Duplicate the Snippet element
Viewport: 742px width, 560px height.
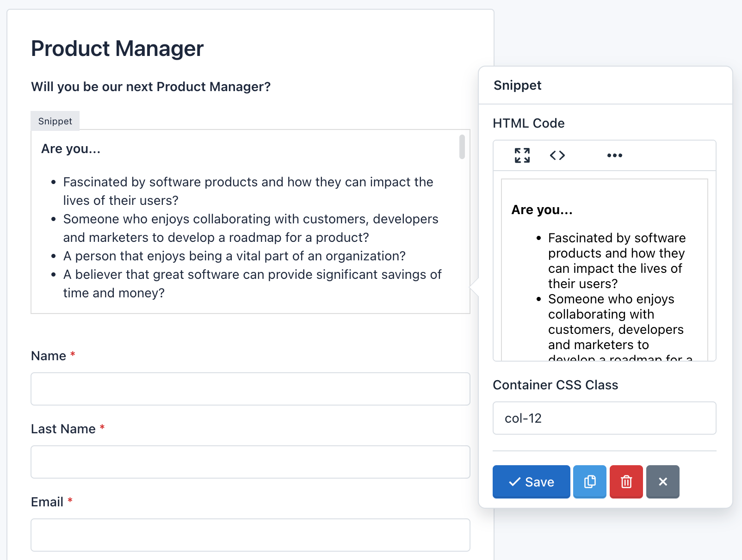click(x=589, y=482)
